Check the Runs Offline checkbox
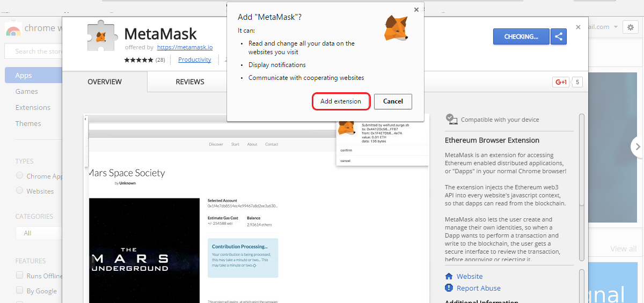This screenshot has height=303, width=644. 20,275
